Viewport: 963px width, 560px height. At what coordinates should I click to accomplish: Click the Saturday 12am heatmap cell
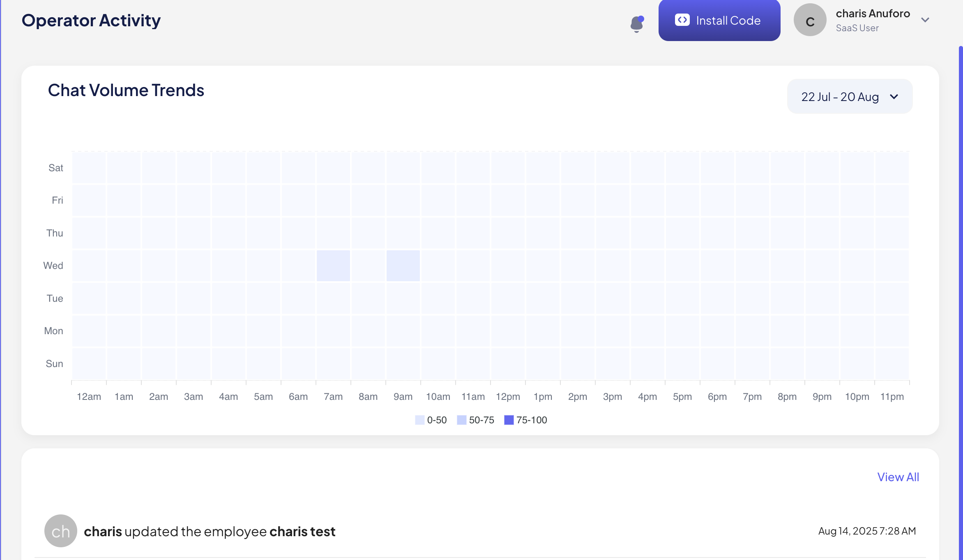point(89,168)
